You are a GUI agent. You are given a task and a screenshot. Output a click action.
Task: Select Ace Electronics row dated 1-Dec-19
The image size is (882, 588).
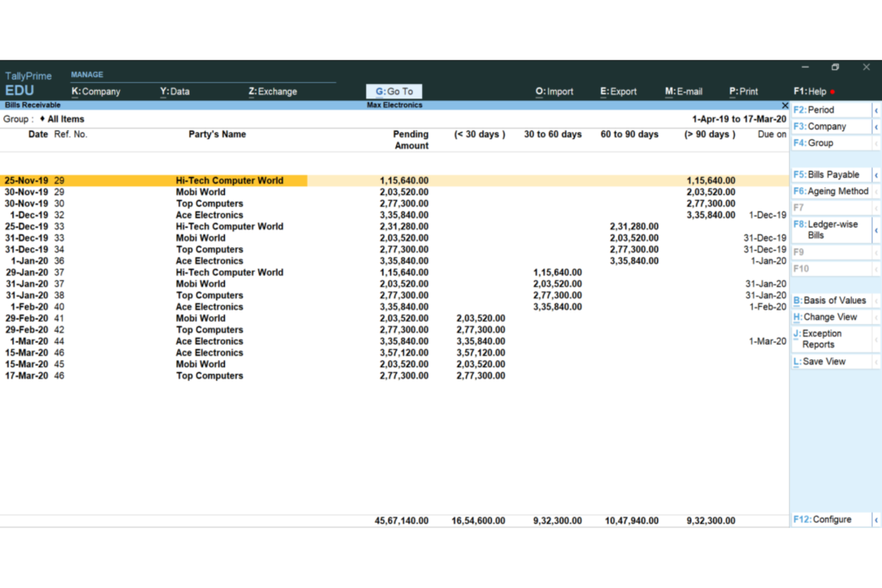pos(394,215)
